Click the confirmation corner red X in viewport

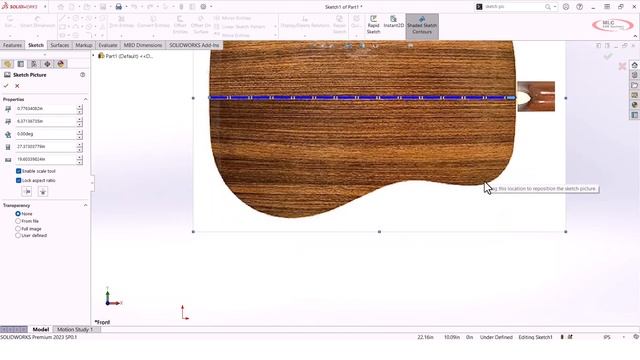[622, 66]
